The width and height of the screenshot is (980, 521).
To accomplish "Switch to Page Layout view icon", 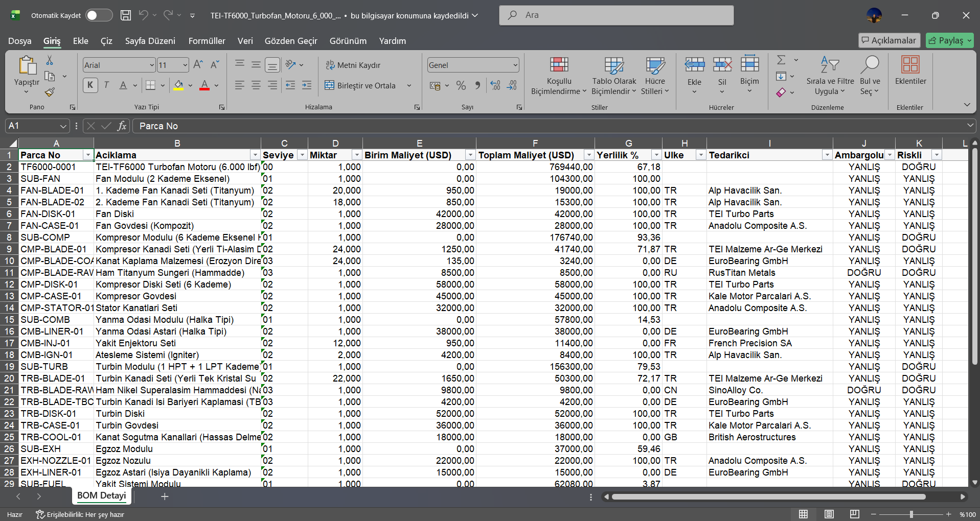I will point(829,514).
